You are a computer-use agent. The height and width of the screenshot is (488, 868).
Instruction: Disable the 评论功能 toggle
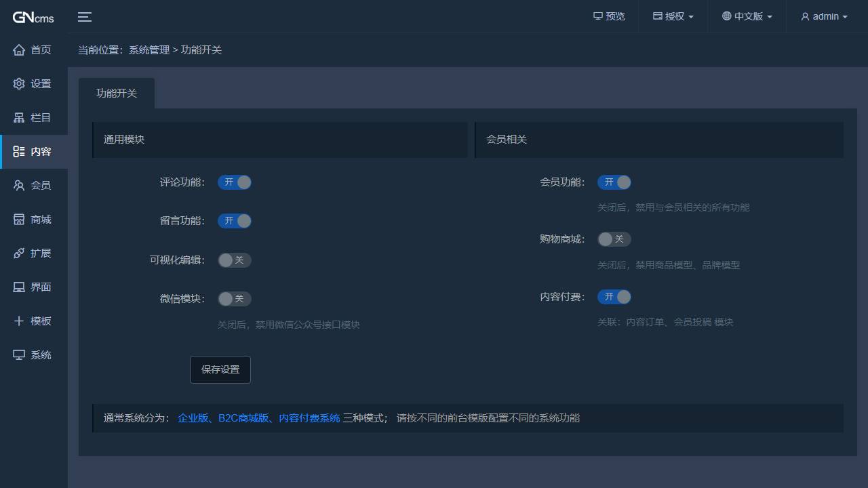coord(235,182)
